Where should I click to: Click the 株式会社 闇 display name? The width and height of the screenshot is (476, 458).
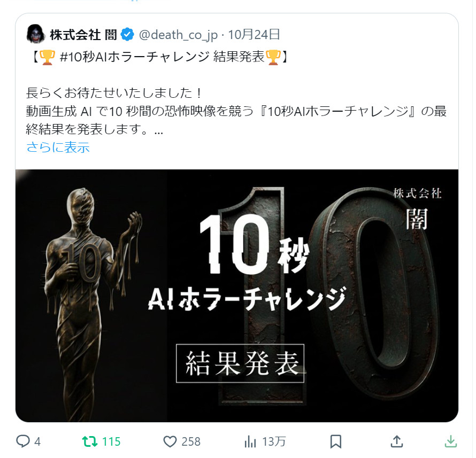coord(83,35)
